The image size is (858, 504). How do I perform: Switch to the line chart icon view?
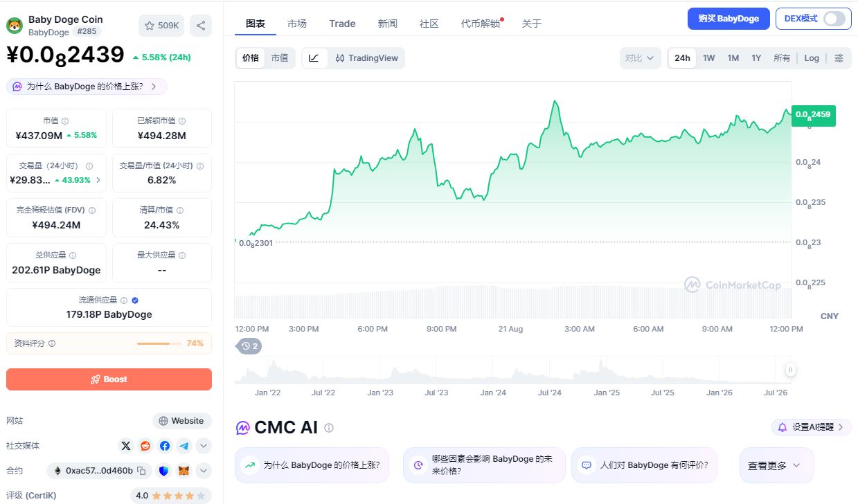click(x=314, y=58)
